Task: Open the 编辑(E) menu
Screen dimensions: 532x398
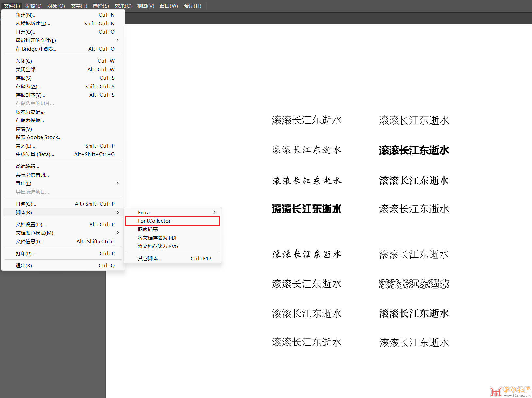Action: click(33, 6)
